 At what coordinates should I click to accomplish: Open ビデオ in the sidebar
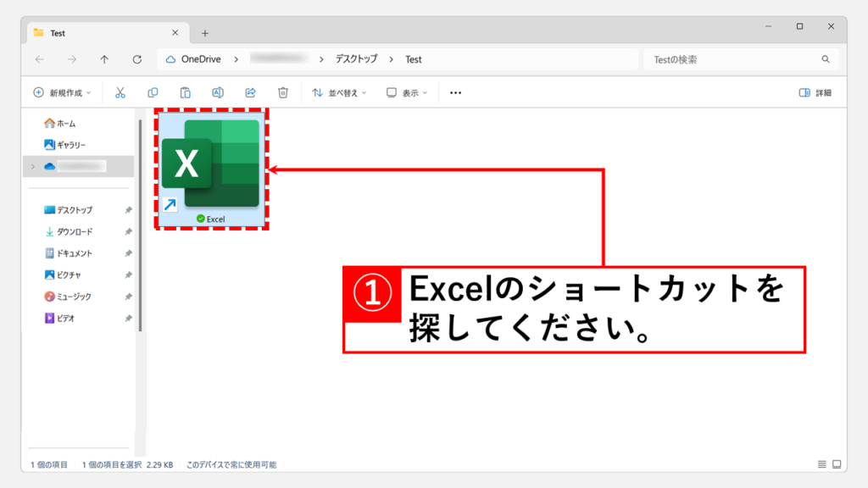tap(59, 319)
